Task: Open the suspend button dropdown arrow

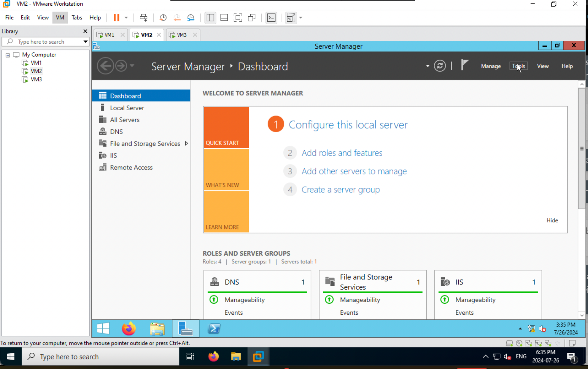Action: [126, 17]
